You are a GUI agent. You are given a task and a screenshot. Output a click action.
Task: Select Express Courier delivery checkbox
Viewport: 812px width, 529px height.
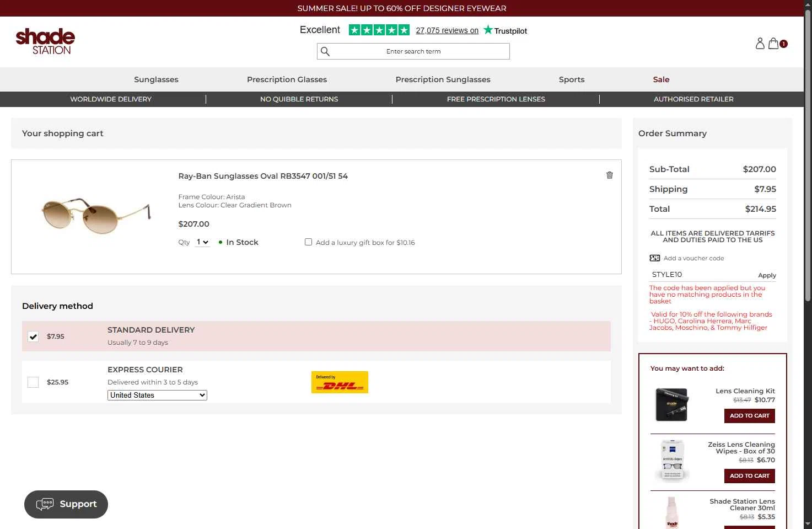(33, 382)
